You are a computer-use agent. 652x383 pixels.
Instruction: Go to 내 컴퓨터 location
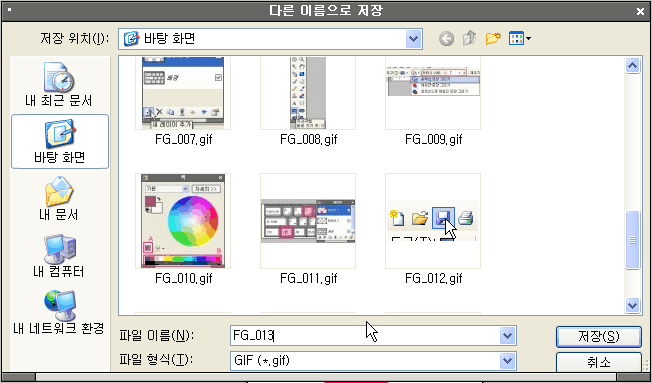click(x=59, y=255)
